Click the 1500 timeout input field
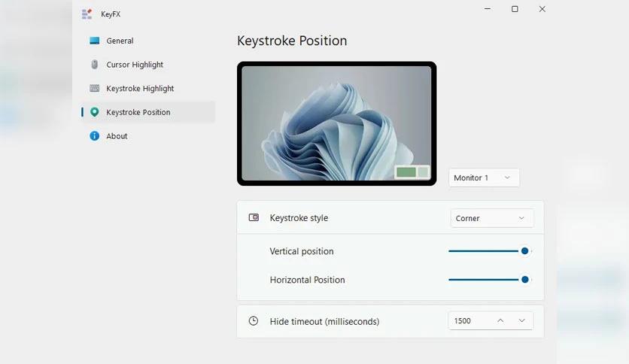629x364 pixels. 469,320
